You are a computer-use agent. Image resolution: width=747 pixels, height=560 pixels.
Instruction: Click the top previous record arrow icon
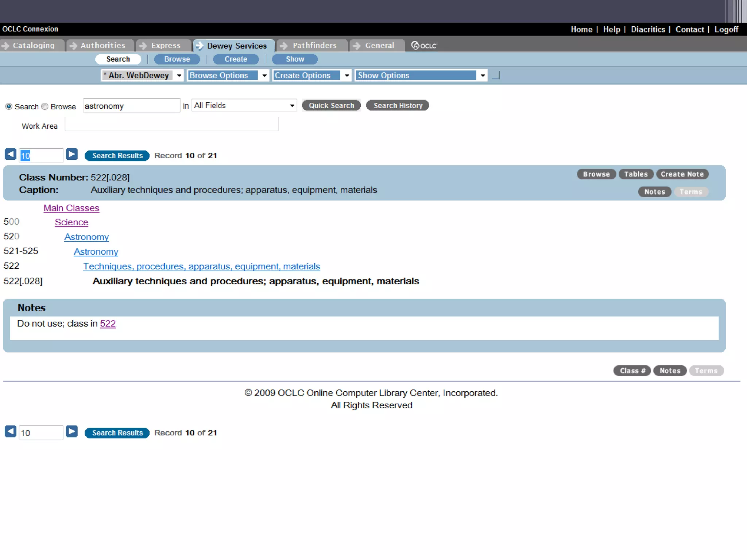10,154
